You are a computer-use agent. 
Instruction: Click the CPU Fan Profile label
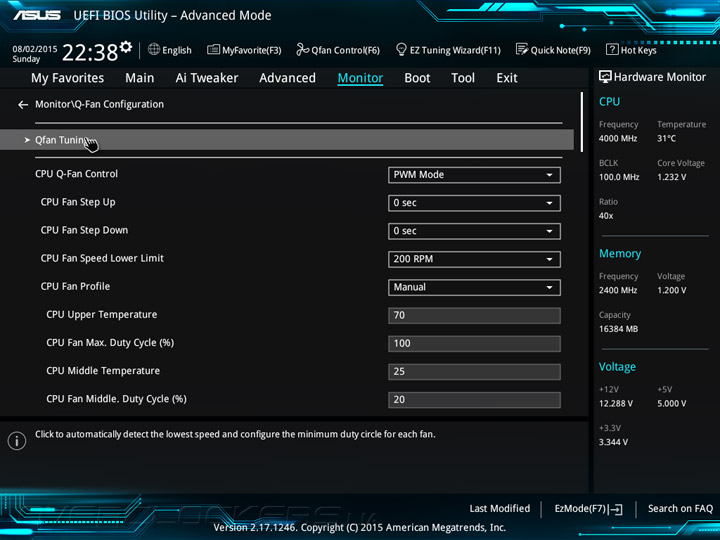pos(75,286)
